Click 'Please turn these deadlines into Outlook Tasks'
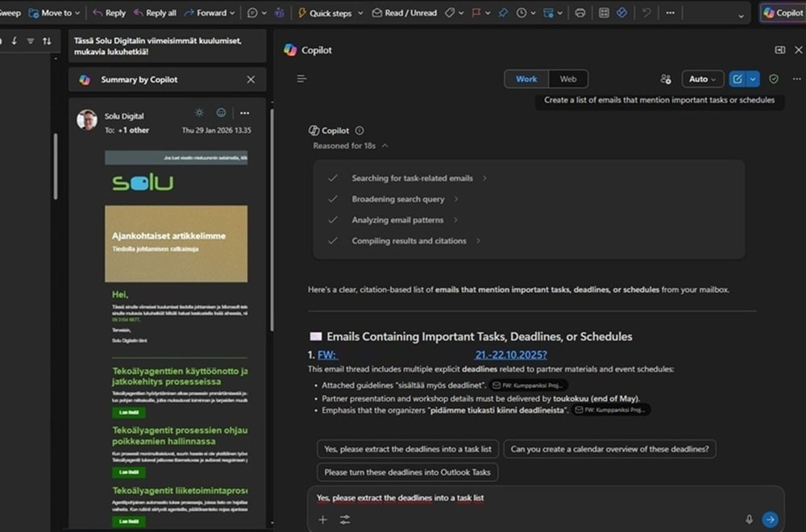The height and width of the screenshot is (532, 806). coord(407,472)
